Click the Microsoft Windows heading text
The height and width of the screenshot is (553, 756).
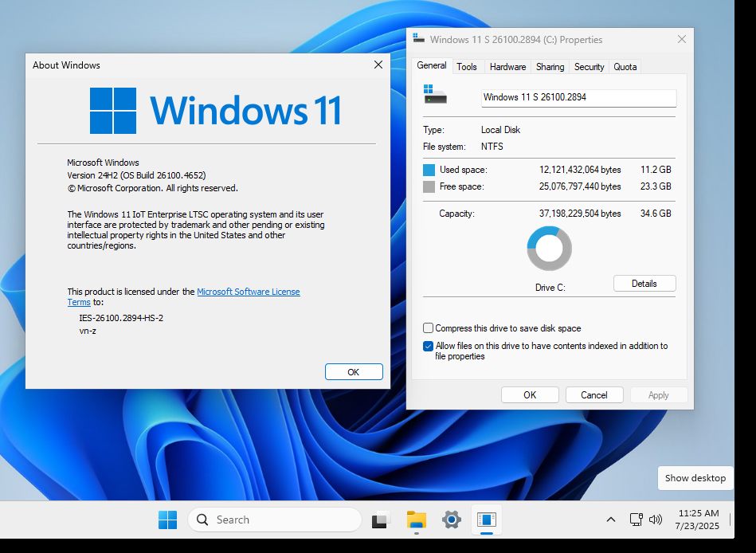[x=104, y=163]
